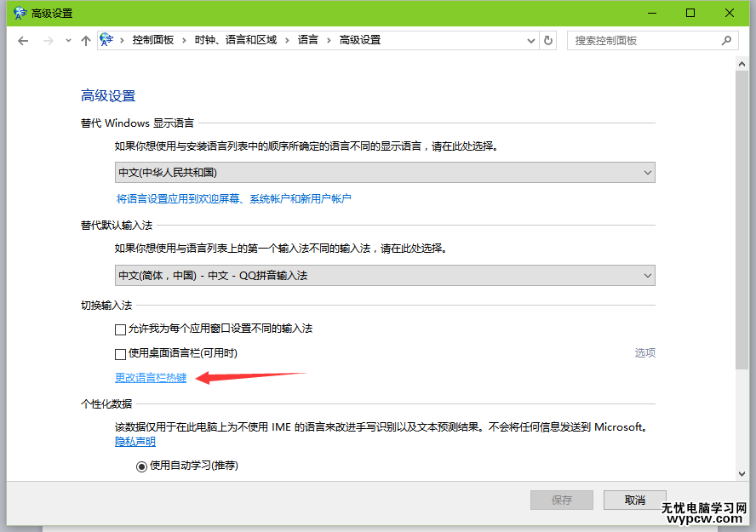The width and height of the screenshot is (756, 532).
Task: Click the forward navigation arrow
Action: click(48, 41)
